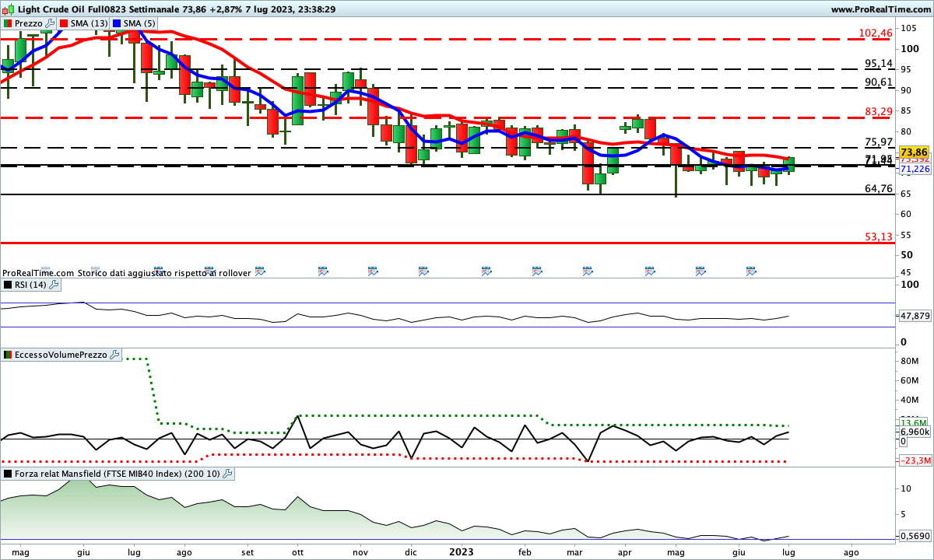Screen dimensions: 934x560
Task: Open Prezzo settings via wrench icon
Action: 51,23
